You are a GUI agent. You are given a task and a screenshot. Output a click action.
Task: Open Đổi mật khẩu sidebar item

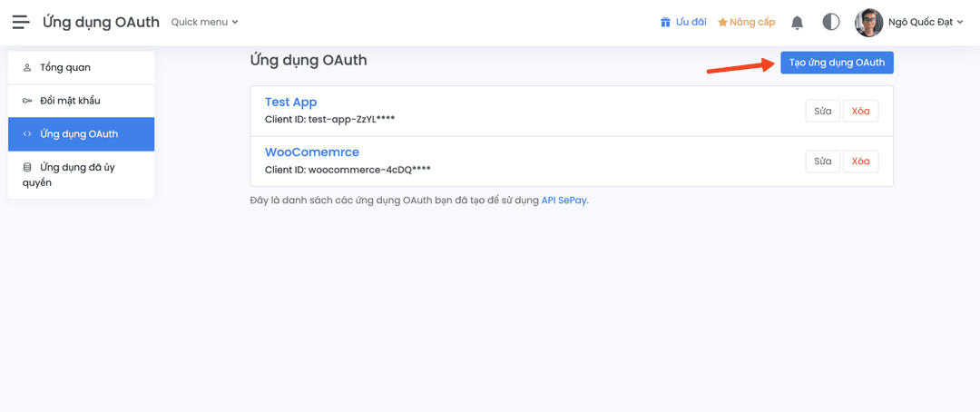(x=82, y=101)
